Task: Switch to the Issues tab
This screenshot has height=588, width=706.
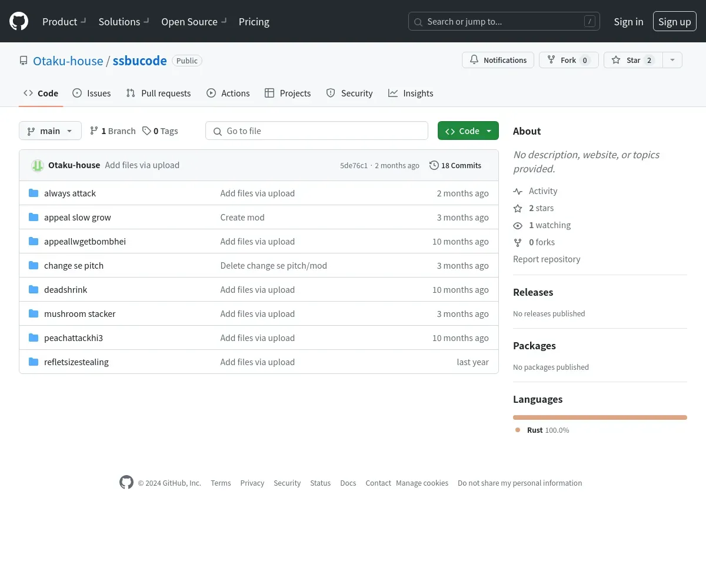Action: tap(91, 93)
